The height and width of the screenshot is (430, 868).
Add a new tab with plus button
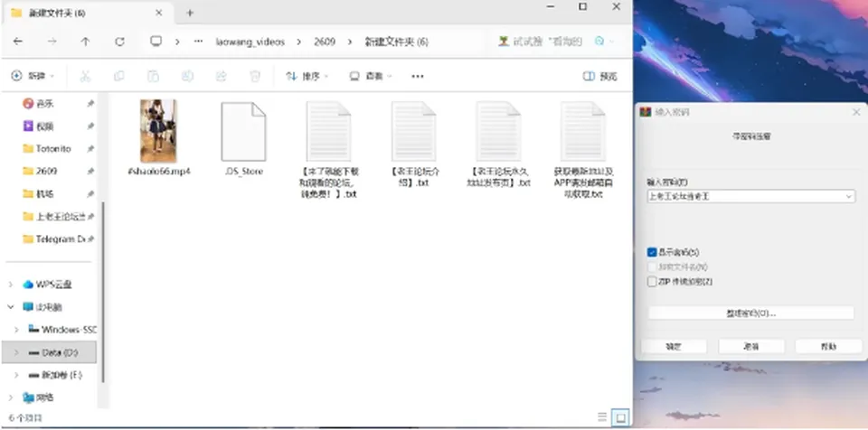(189, 13)
